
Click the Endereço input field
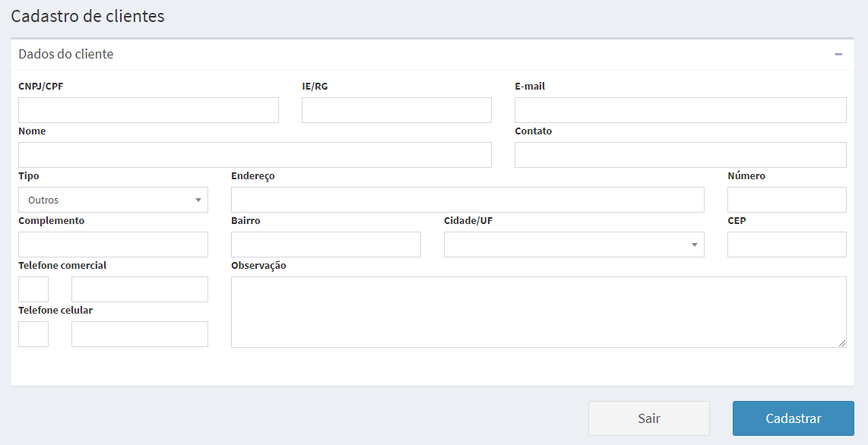[467, 200]
